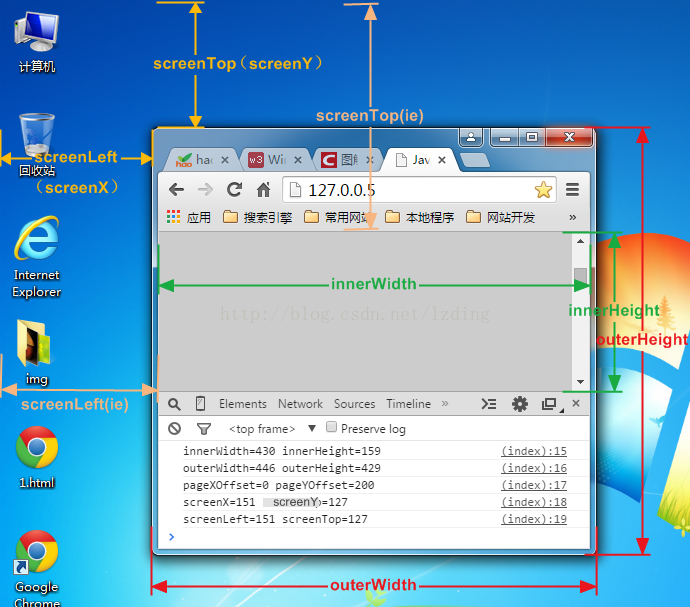Image resolution: width=690 pixels, height=607 pixels.
Task: Open the 计算机 desktop icon
Action: (37, 43)
